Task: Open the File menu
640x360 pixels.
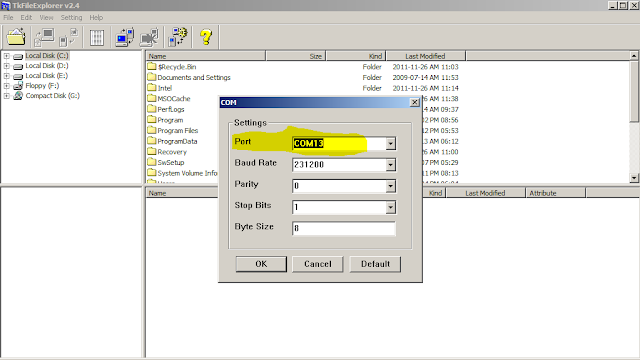Action: pos(8,18)
